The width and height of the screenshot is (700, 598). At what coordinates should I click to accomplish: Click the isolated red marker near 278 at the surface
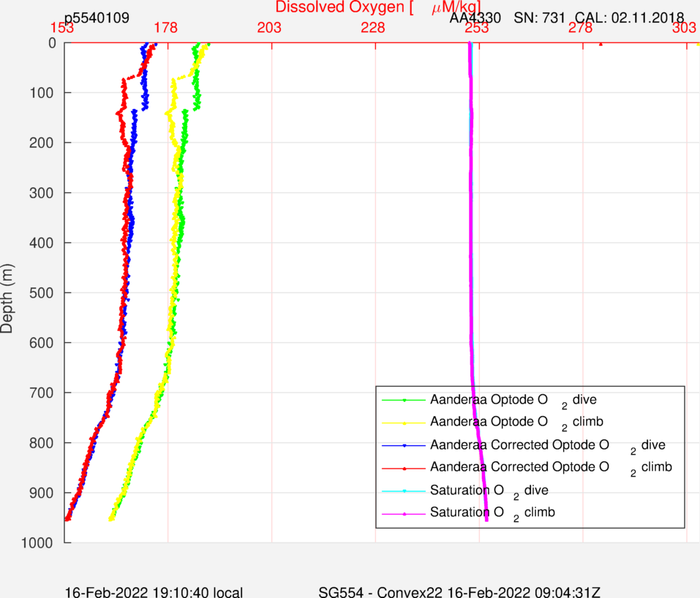tap(601, 44)
